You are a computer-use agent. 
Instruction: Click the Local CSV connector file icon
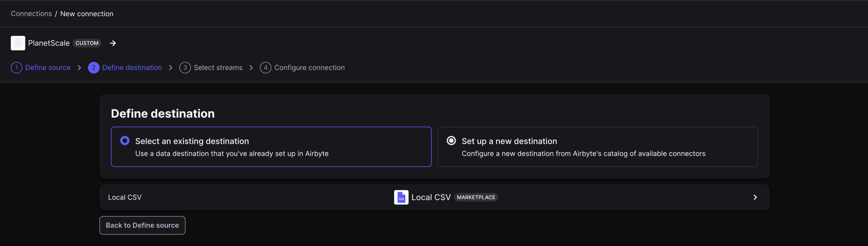click(401, 197)
